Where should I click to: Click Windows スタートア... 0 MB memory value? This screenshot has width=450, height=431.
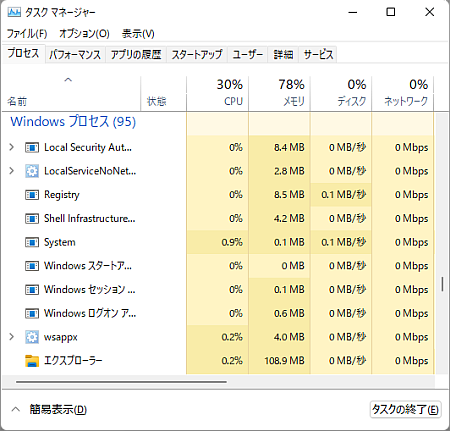click(x=293, y=266)
